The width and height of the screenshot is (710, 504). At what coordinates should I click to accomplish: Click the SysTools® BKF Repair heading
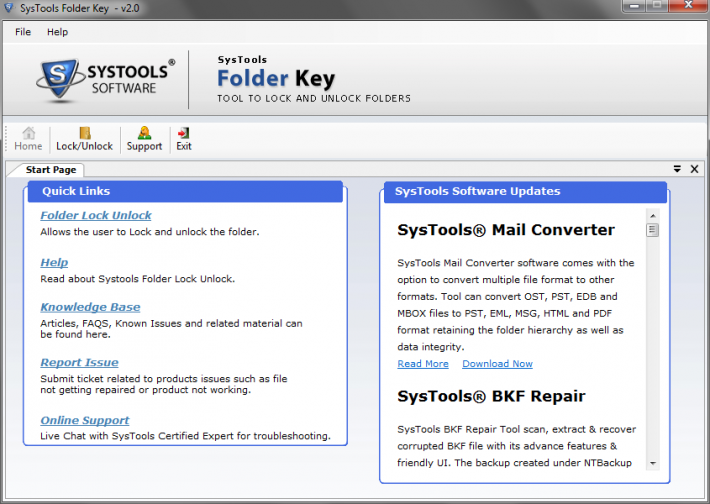(x=491, y=396)
